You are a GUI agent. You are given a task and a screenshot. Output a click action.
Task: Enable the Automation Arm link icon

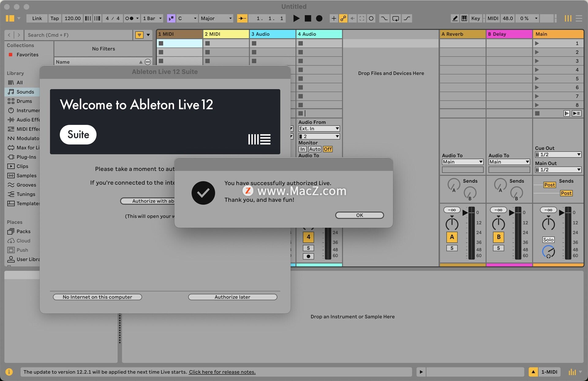coord(343,18)
